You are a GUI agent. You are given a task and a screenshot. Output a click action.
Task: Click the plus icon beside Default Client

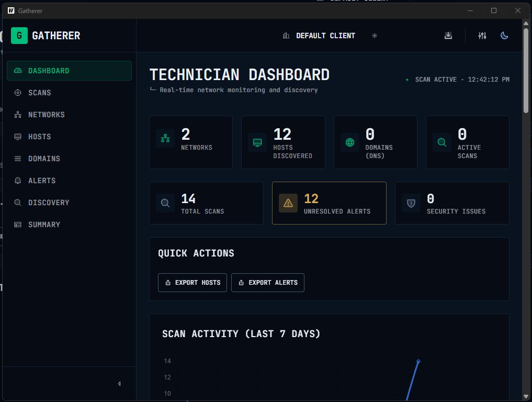tap(374, 35)
